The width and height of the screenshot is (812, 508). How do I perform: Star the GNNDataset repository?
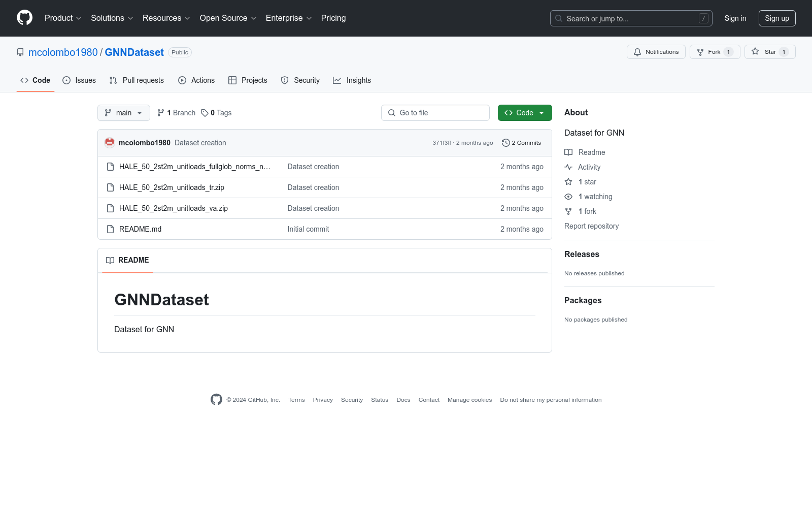[770, 52]
